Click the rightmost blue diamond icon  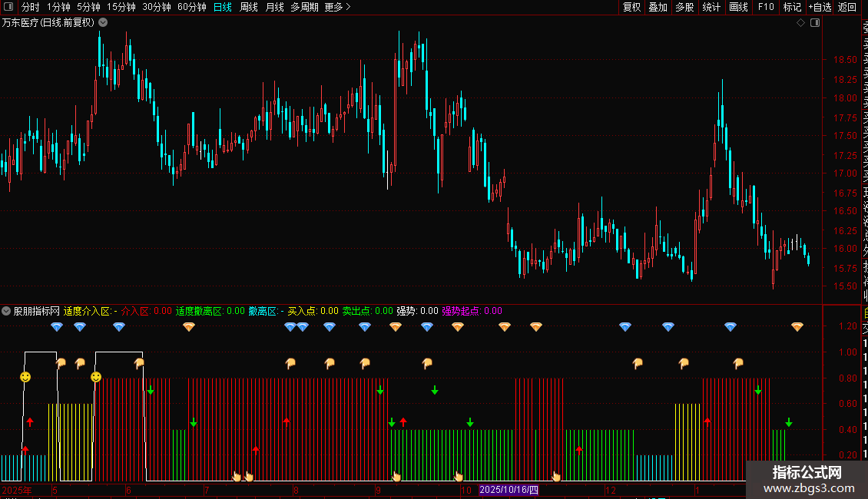coord(731,327)
